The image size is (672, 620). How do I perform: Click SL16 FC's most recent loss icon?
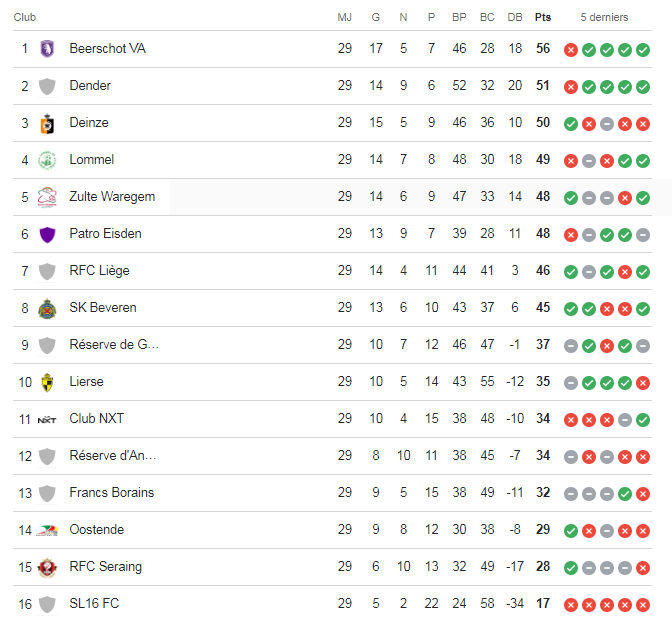pos(643,604)
